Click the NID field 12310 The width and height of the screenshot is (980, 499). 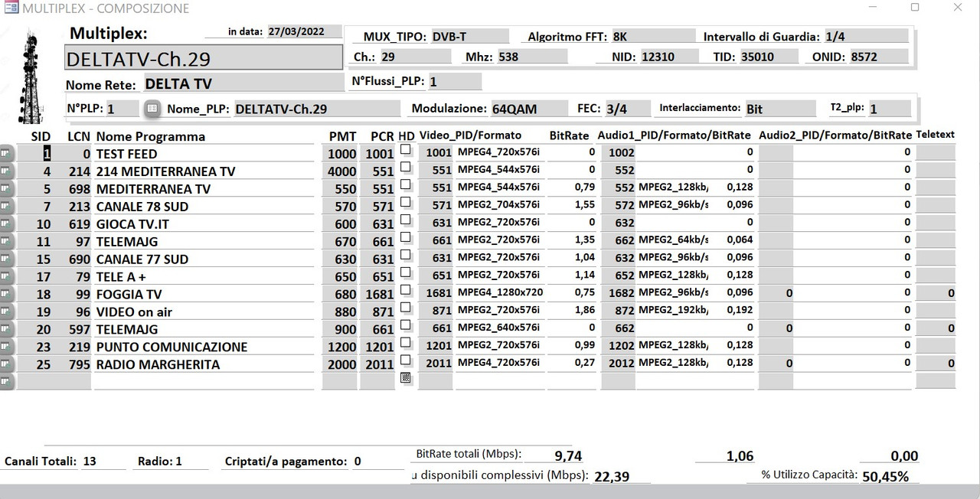click(669, 57)
